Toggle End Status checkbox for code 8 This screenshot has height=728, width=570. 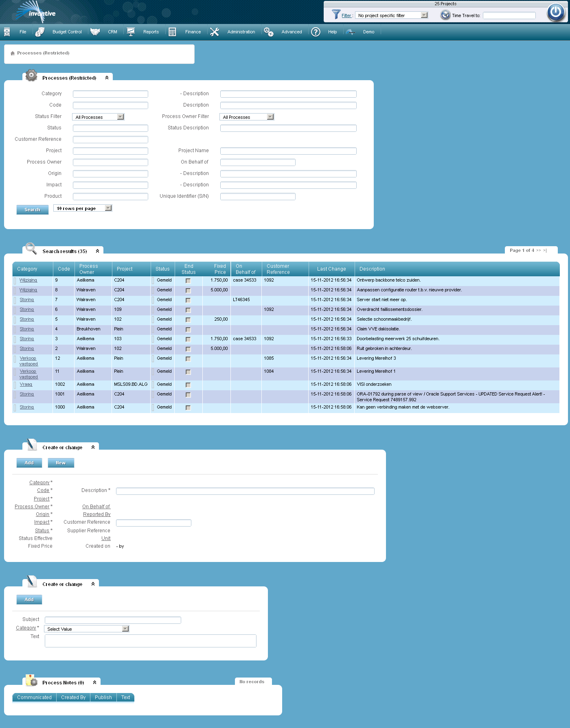pos(188,291)
